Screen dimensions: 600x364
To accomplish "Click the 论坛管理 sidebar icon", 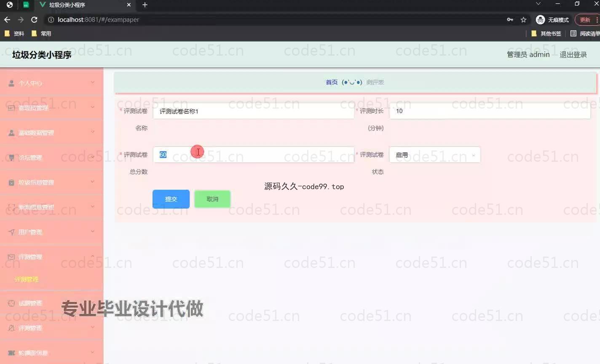I will [x=11, y=158].
